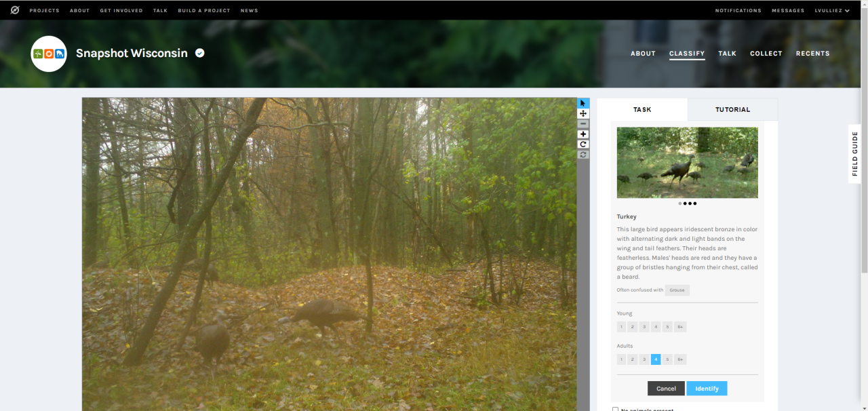Image resolution: width=868 pixels, height=411 pixels.
Task: Select 2 for Adults count
Action: pos(633,359)
